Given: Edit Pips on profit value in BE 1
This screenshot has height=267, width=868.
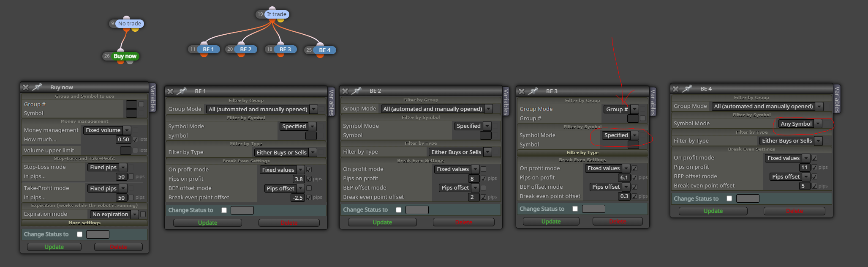Looking at the screenshot, I should pyautogui.click(x=299, y=179).
